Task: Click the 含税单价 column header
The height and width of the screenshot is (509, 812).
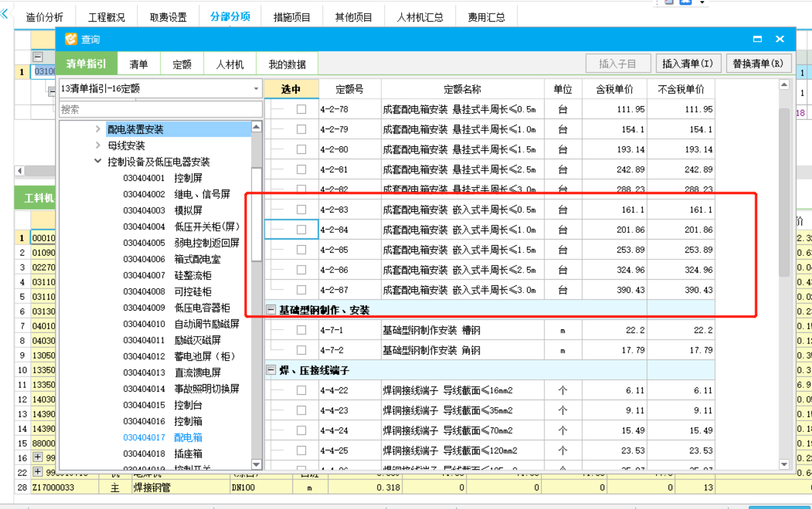Action: point(614,89)
